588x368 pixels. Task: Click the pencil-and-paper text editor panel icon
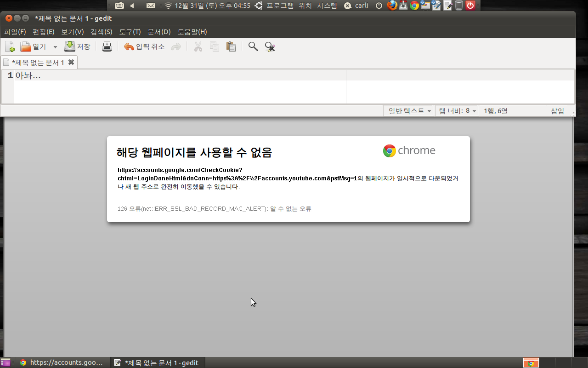448,6
